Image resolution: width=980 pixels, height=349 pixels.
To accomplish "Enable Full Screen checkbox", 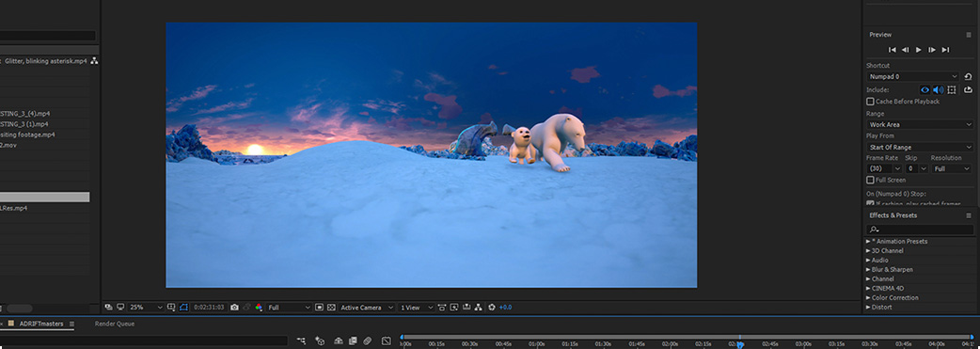I will coord(870,180).
